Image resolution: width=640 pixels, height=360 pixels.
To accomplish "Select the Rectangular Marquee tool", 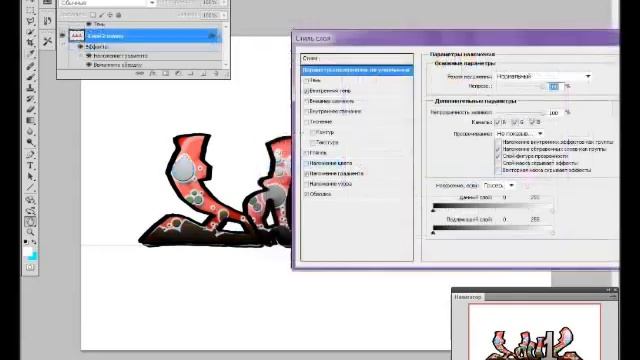I will [31, 9].
